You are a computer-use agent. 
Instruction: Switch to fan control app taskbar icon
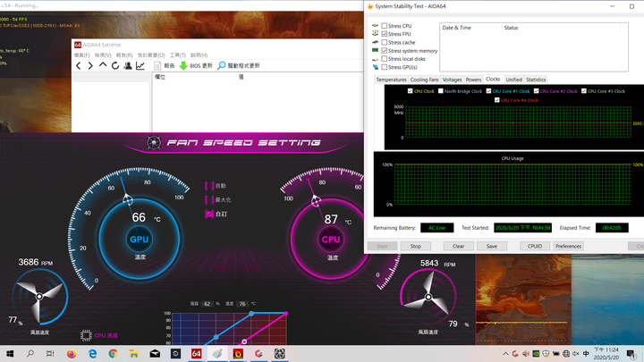[280, 354]
